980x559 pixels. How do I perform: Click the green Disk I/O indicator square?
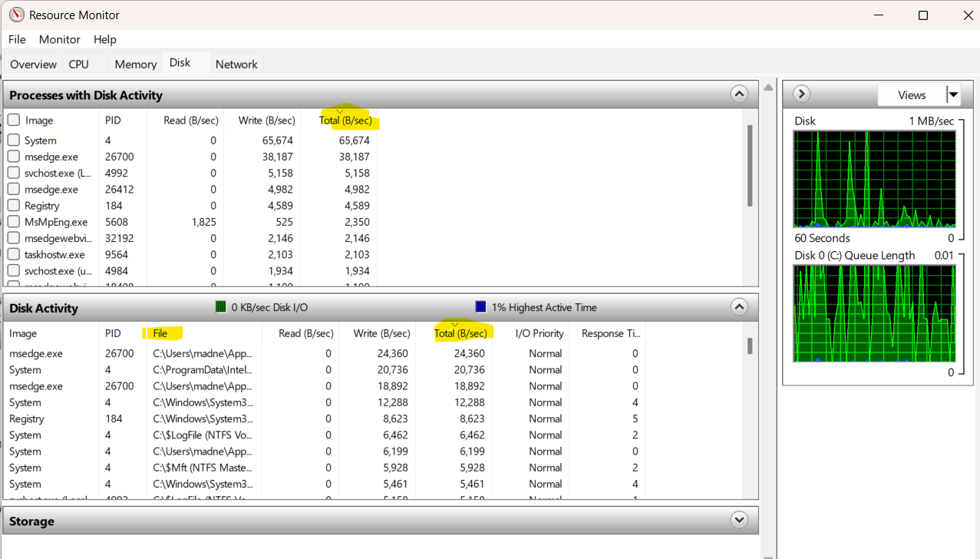221,307
